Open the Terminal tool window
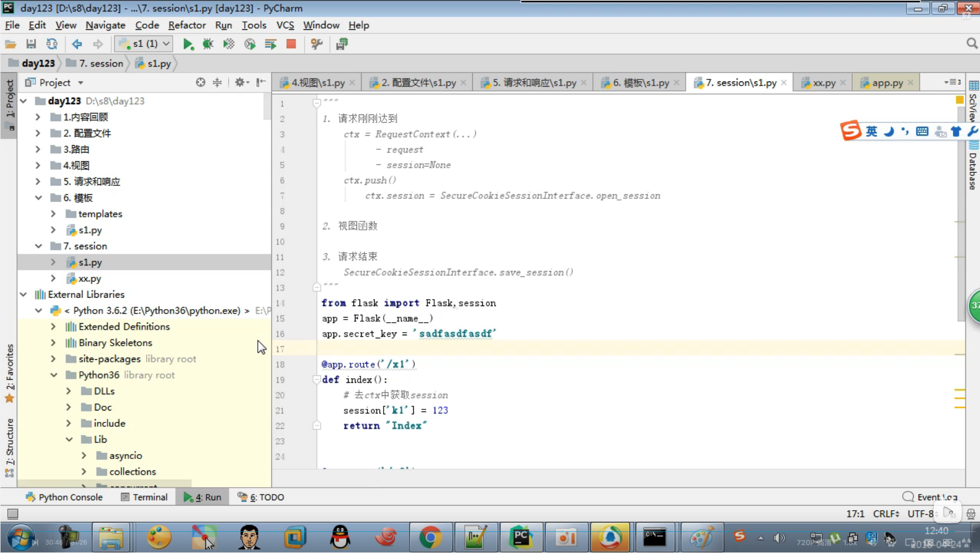The image size is (980, 553). [x=145, y=497]
